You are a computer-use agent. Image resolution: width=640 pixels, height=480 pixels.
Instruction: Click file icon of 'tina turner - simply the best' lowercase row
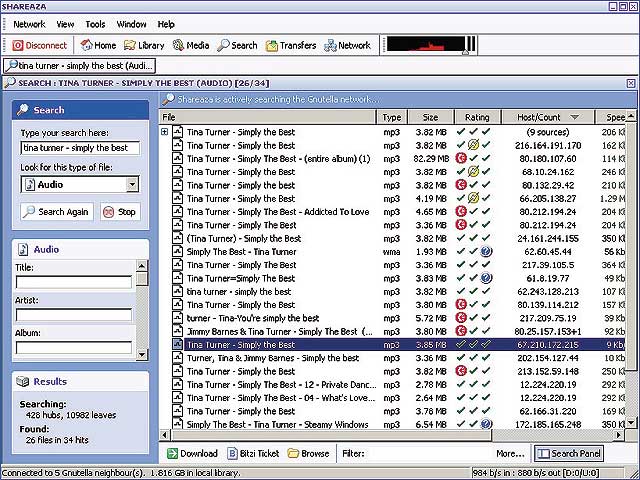point(177,291)
